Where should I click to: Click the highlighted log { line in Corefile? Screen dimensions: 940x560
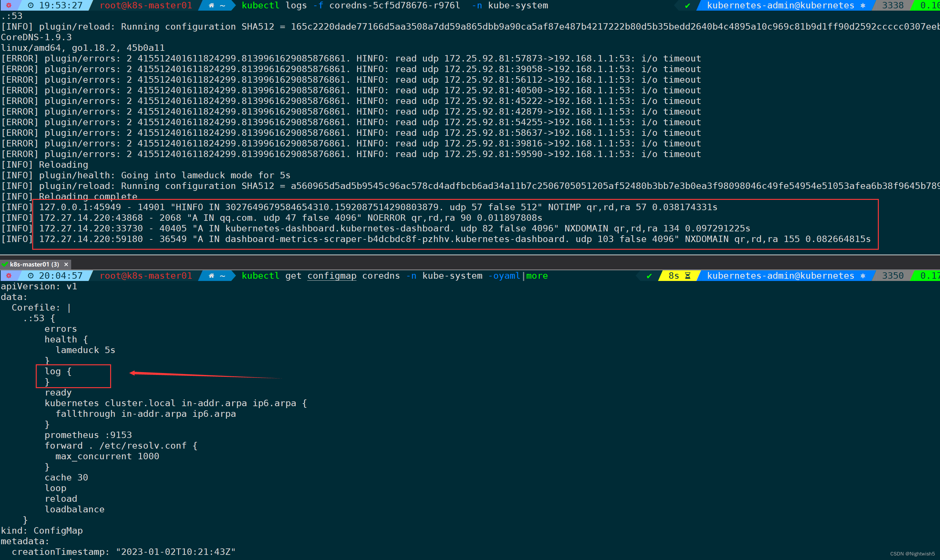click(58, 372)
